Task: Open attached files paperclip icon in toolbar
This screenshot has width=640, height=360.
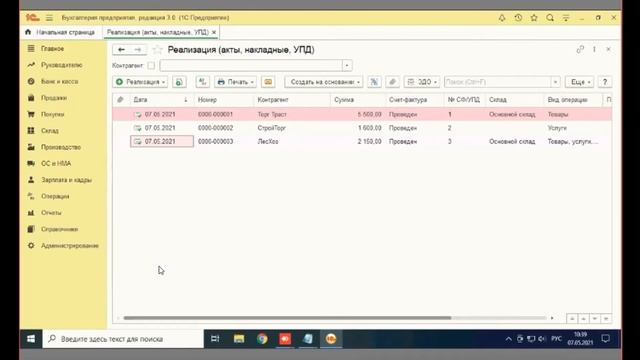Action: pyautogui.click(x=392, y=82)
